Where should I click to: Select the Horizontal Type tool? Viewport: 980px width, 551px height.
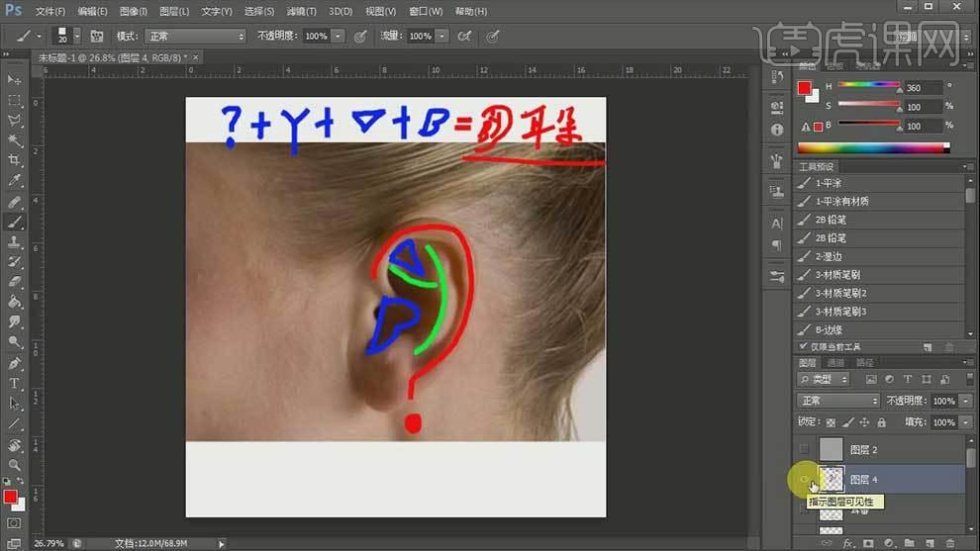[x=14, y=383]
